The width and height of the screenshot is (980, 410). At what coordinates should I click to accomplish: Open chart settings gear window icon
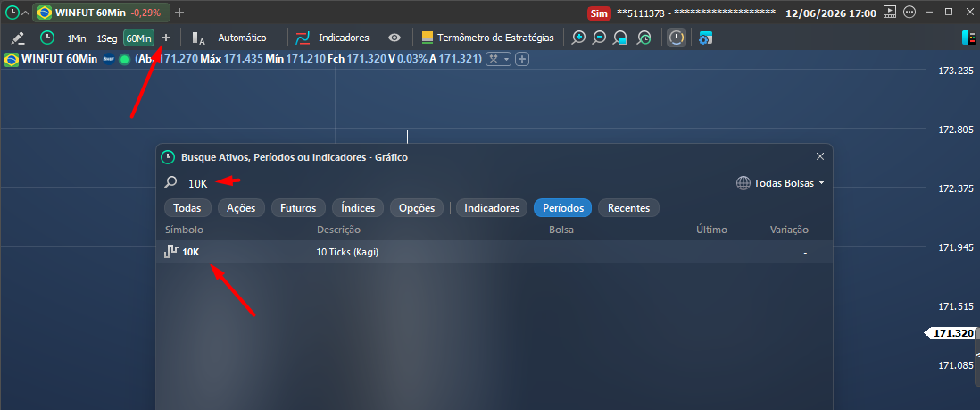coord(706,38)
